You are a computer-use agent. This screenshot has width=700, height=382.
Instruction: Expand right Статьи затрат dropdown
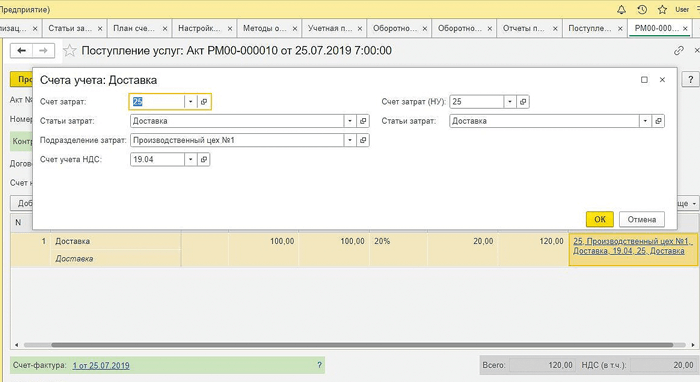645,121
